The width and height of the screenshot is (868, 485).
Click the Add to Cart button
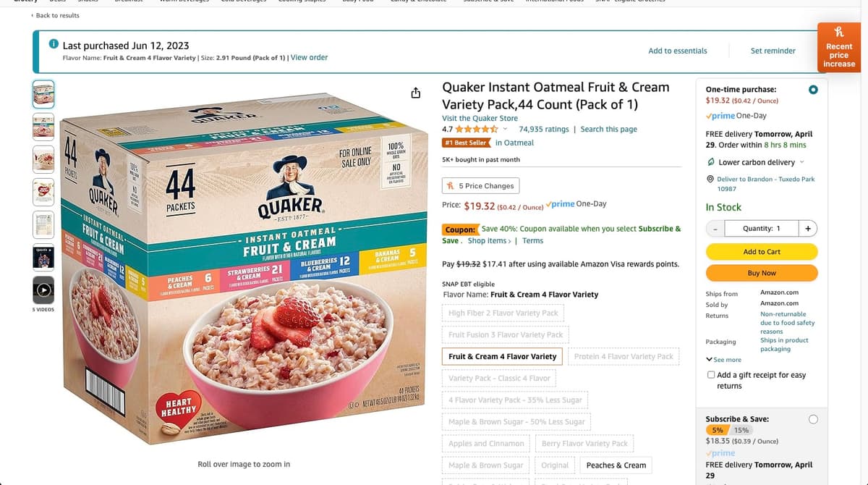762,252
